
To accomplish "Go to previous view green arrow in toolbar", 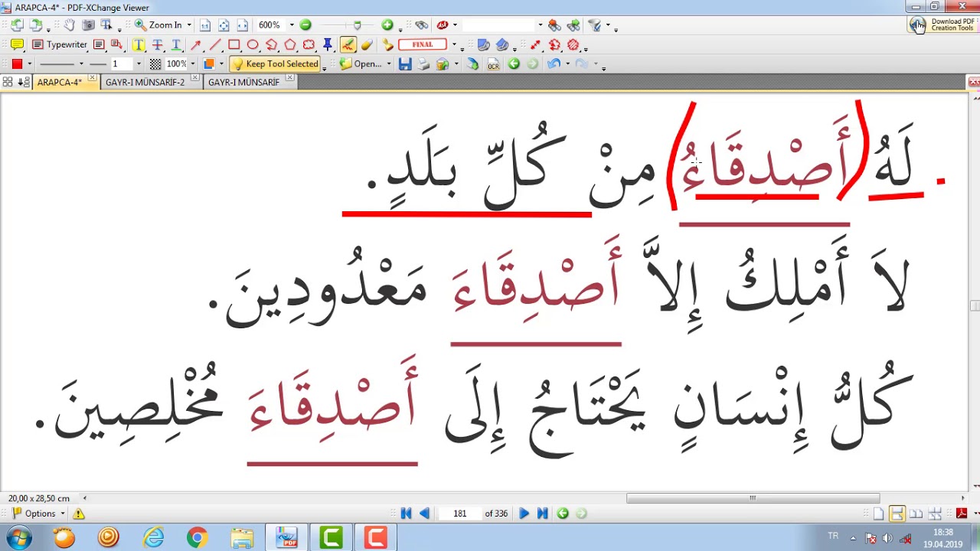I will point(514,64).
